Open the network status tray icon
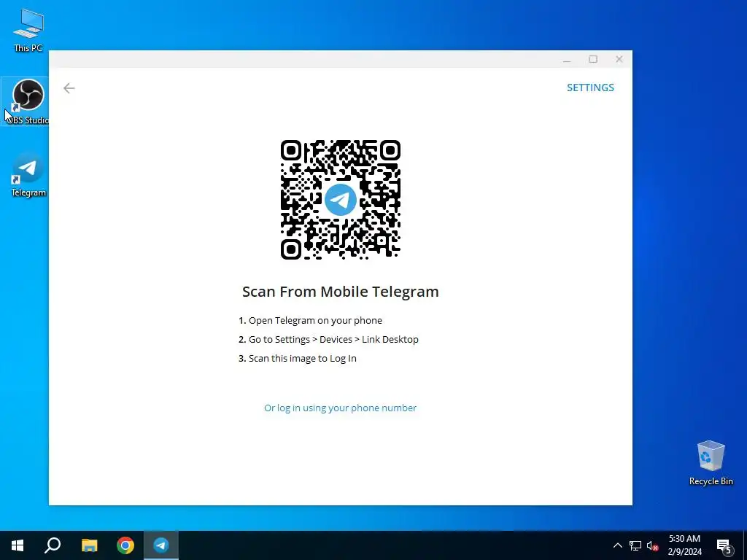Viewport: 747px width, 560px height. (x=635, y=545)
